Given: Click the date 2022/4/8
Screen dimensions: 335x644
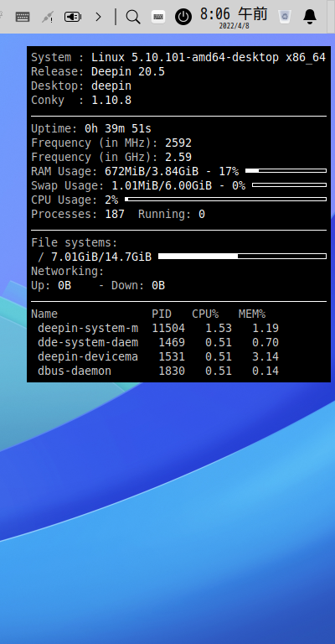Looking at the screenshot, I should coord(234,26).
